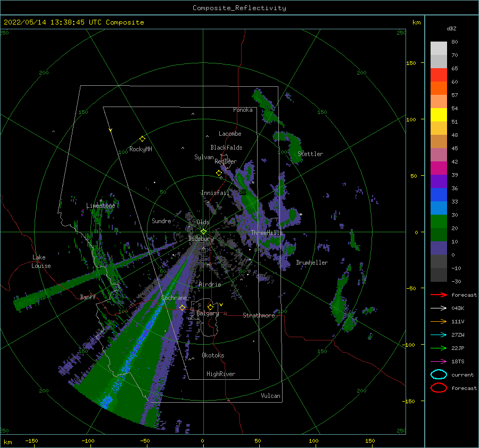Click the Lacombe city label
The image size is (479, 448).
230,134
